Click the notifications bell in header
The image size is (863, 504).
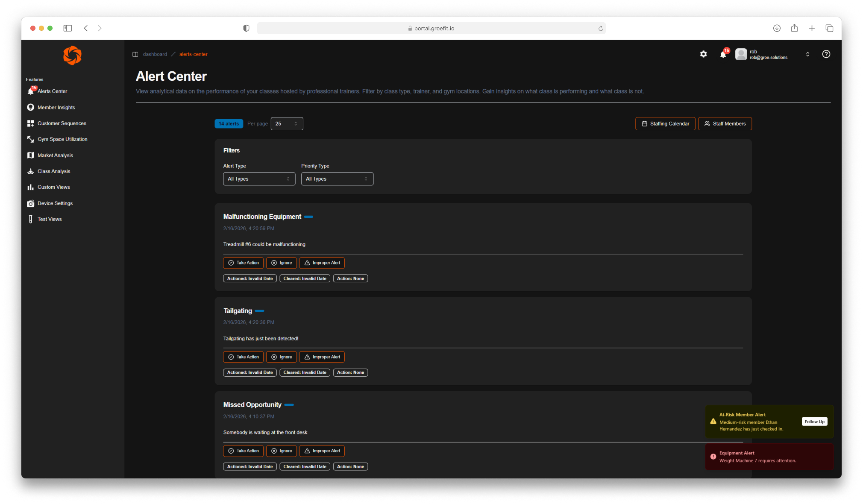723,54
